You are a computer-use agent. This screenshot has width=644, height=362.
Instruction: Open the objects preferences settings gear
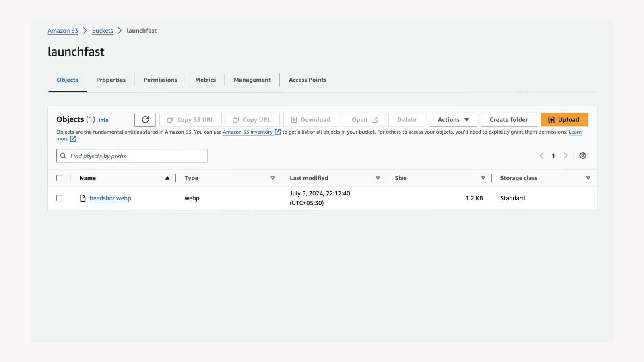[582, 156]
